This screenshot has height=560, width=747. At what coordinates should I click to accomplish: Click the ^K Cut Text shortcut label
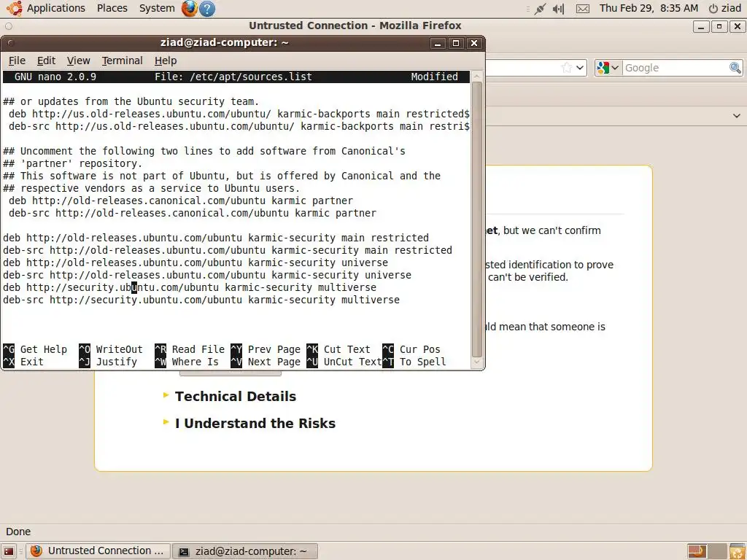[x=338, y=349]
